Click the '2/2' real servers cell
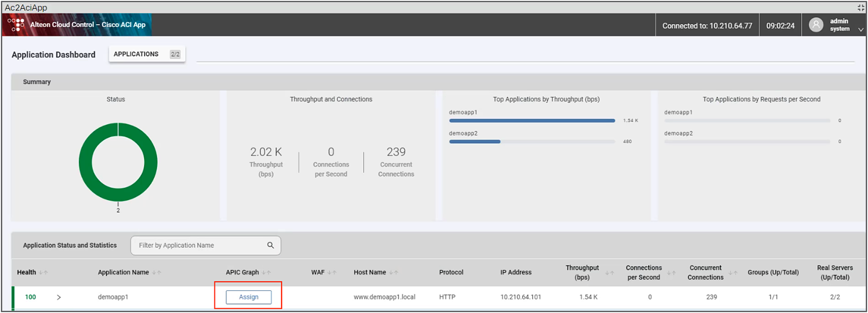The height and width of the screenshot is (313, 868). pos(835,297)
